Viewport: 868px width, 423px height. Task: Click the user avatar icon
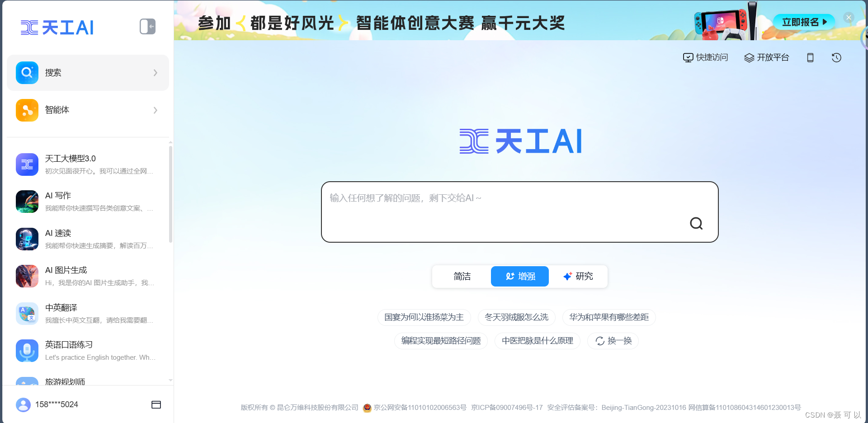[x=23, y=404]
